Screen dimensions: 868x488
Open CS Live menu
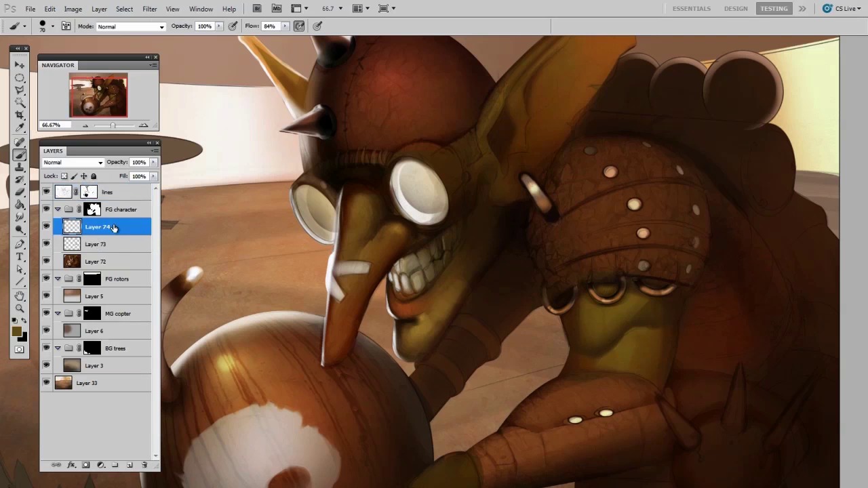[x=840, y=8]
